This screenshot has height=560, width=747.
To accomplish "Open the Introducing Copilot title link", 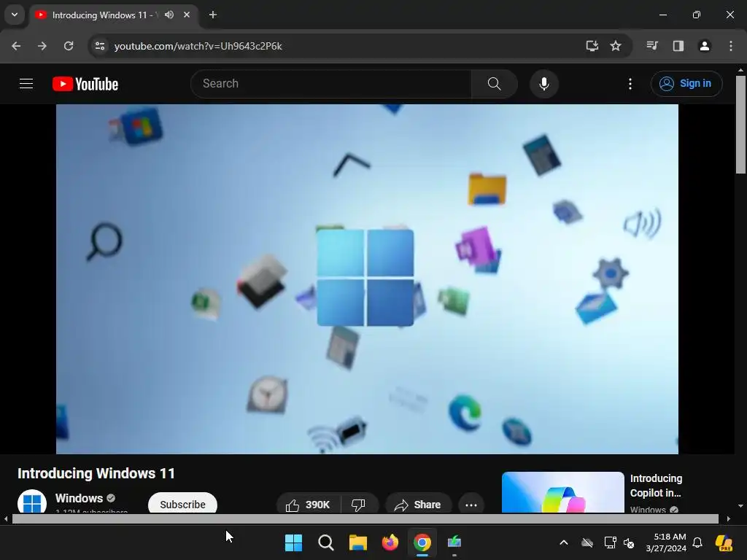I will coord(656,485).
